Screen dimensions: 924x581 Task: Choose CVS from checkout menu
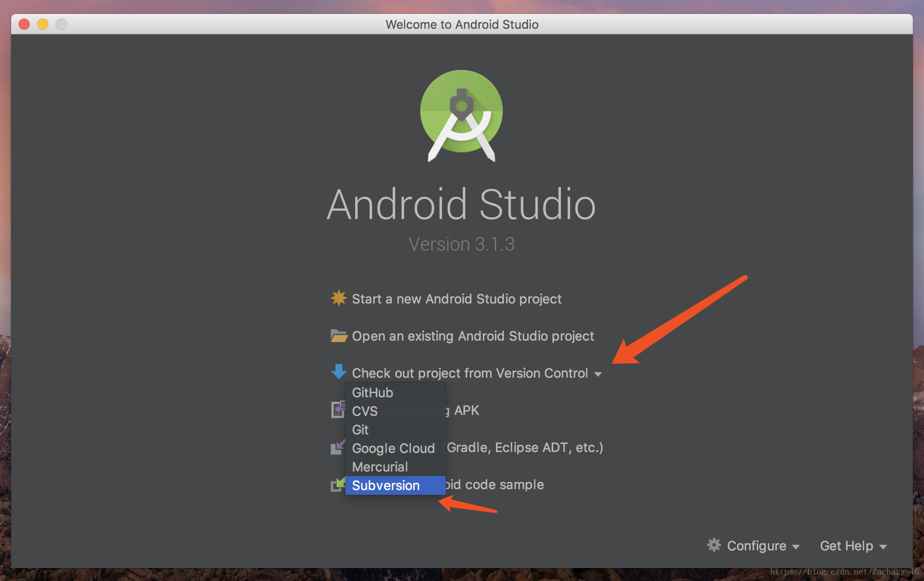point(396,411)
